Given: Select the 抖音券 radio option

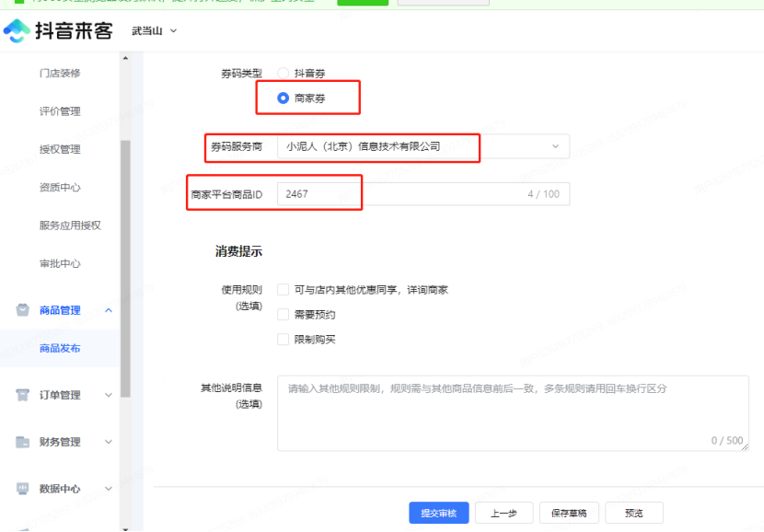Looking at the screenshot, I should click(284, 73).
